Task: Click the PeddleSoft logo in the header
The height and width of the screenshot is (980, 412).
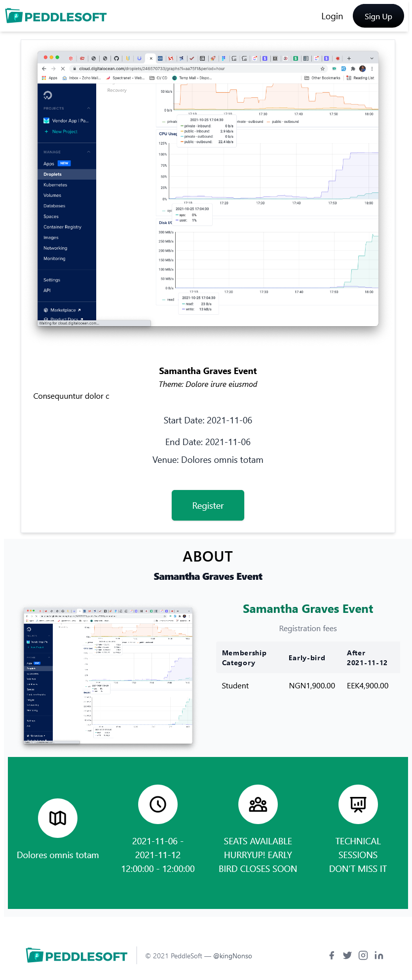Action: pos(56,16)
